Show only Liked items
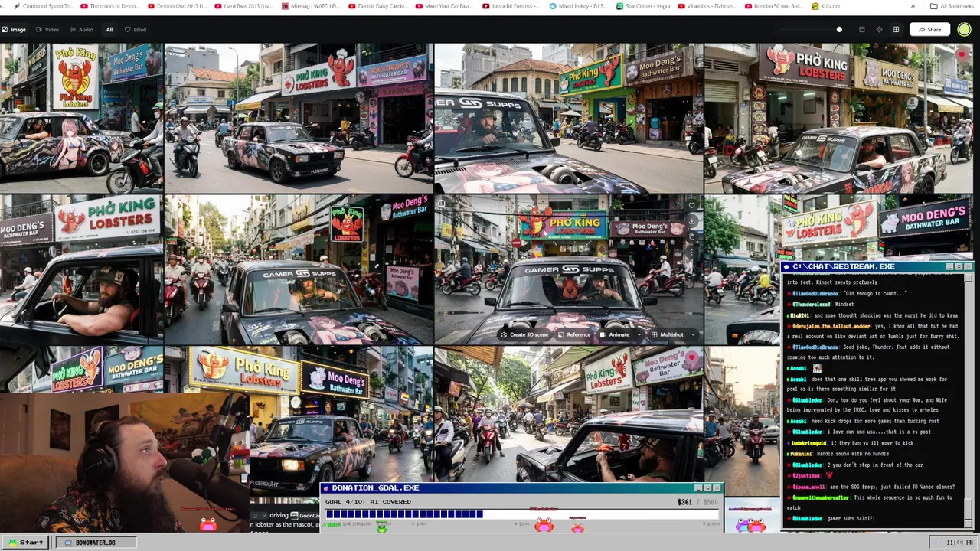The image size is (980, 551). pyautogui.click(x=135, y=30)
